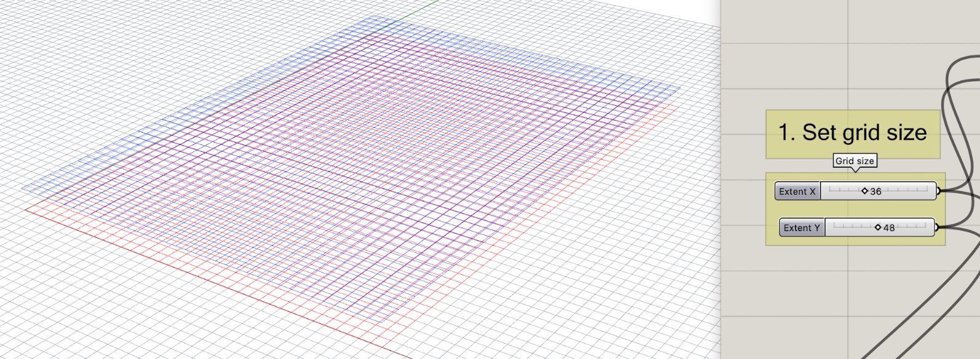
Task: Select the Extent Y slider name label
Action: (802, 227)
